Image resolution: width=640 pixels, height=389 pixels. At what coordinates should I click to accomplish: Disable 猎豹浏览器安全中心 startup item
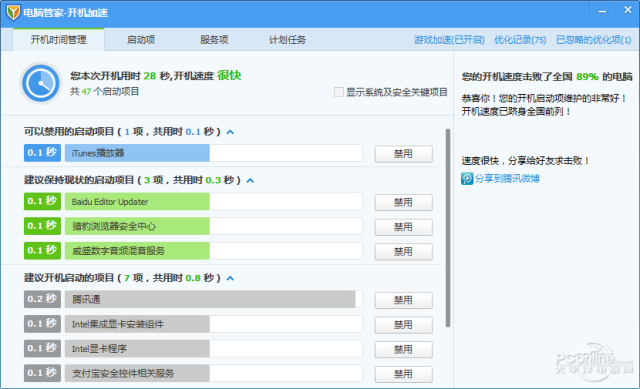coord(403,227)
